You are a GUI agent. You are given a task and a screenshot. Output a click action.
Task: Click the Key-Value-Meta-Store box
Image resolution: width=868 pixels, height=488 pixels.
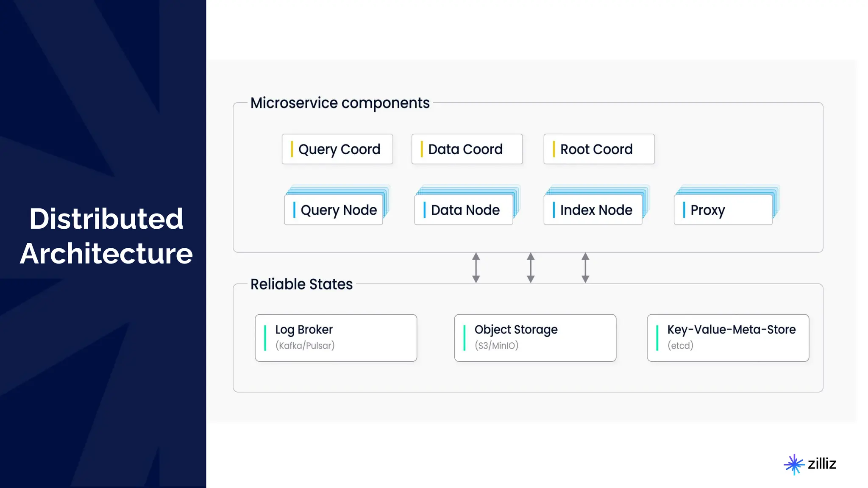(x=728, y=338)
